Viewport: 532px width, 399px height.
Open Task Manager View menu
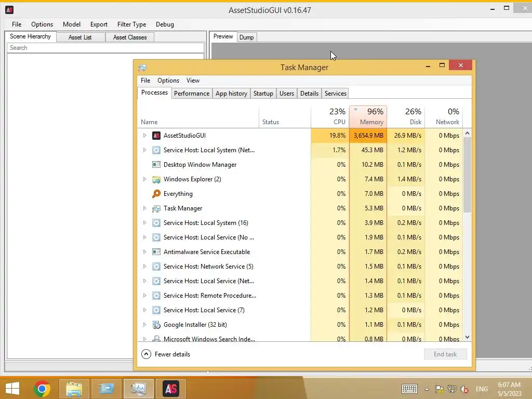(193, 81)
